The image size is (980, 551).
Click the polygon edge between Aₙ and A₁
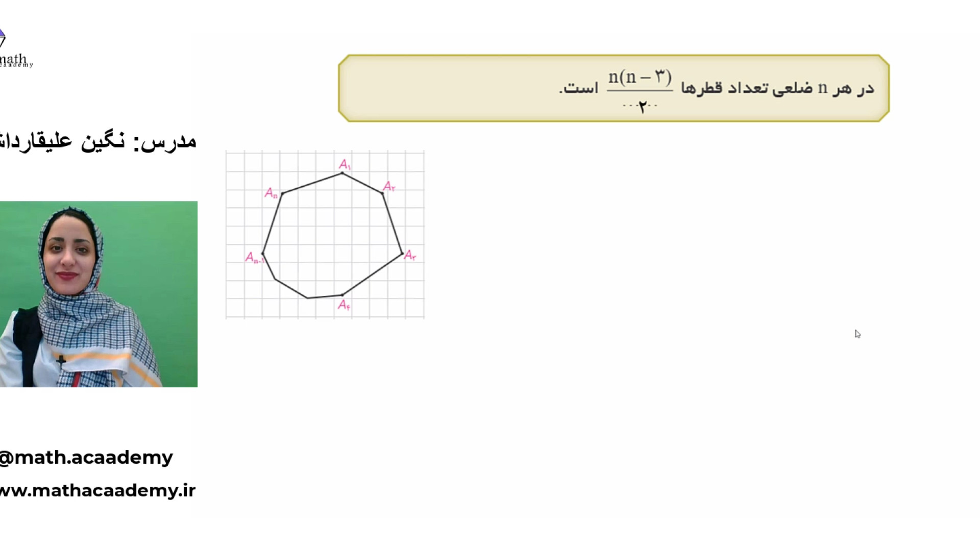point(312,183)
